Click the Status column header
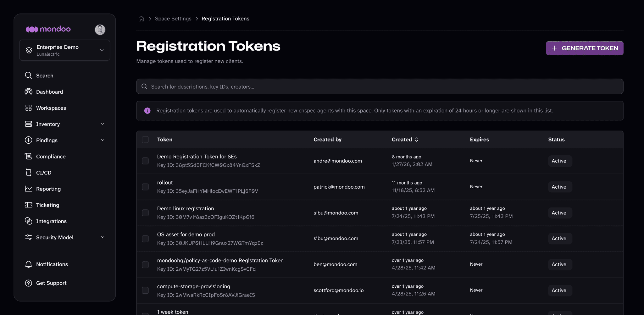644x315 pixels. (x=556, y=140)
